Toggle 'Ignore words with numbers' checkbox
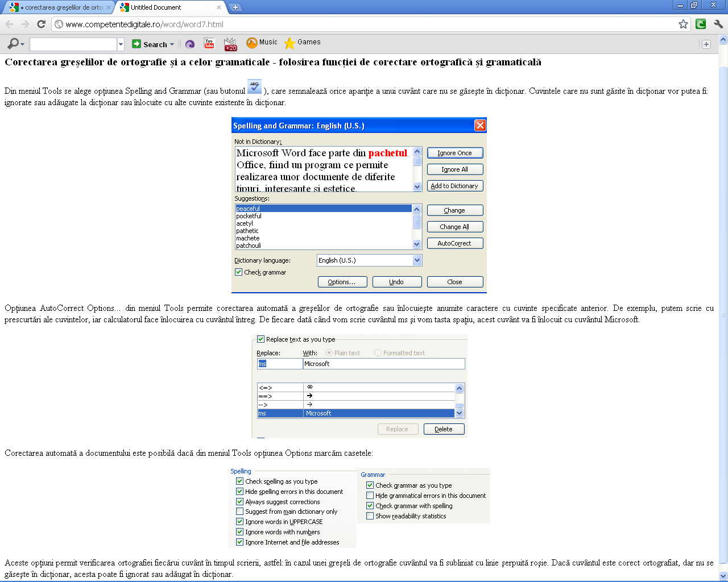Image resolution: width=728 pixels, height=582 pixels. [x=240, y=531]
